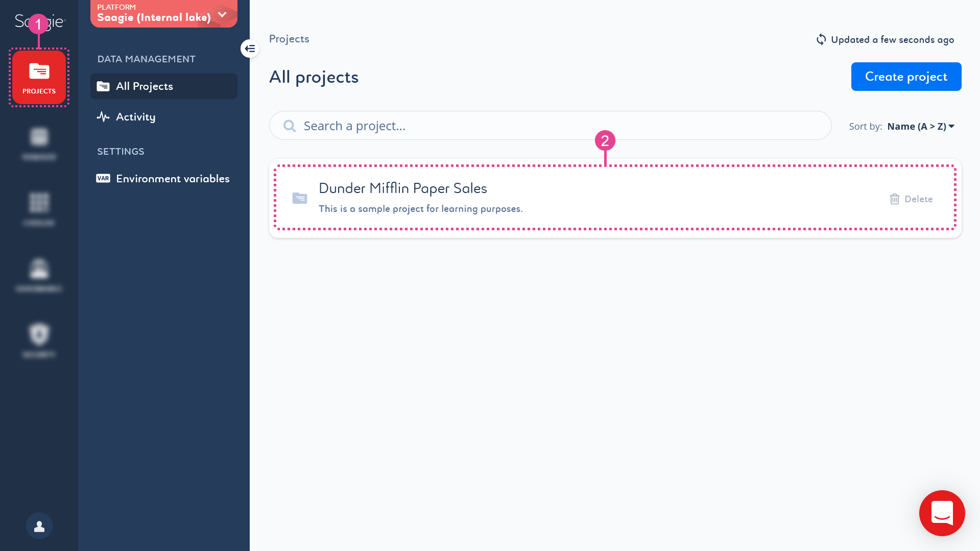This screenshot has width=980, height=551.
Task: Open the red chat support bubble
Action: pyautogui.click(x=942, y=513)
